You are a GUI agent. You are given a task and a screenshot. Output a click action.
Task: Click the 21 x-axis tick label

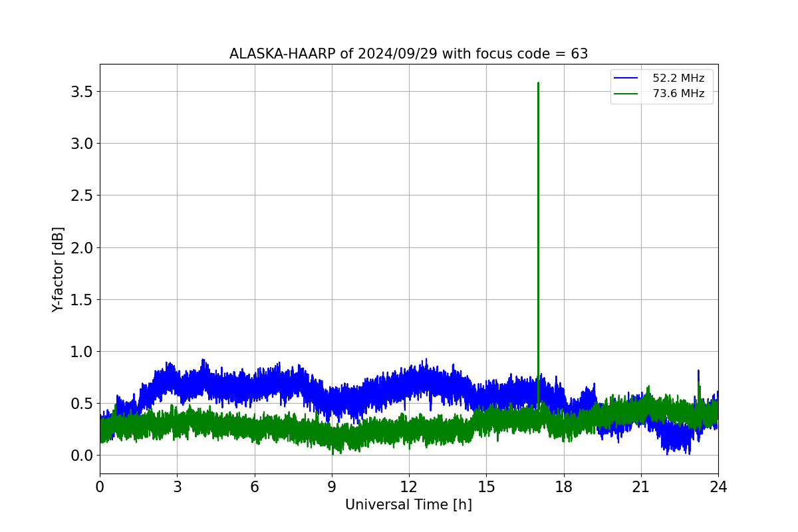coord(641,487)
